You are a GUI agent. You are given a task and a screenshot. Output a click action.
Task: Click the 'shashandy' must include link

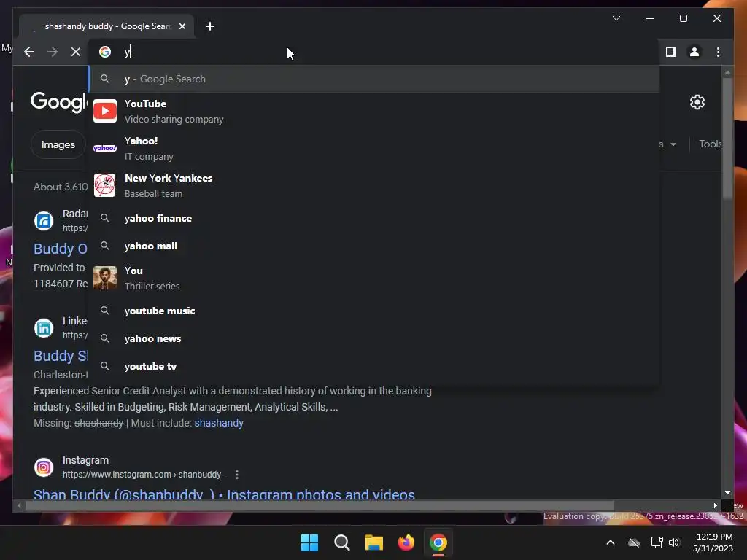(x=219, y=423)
